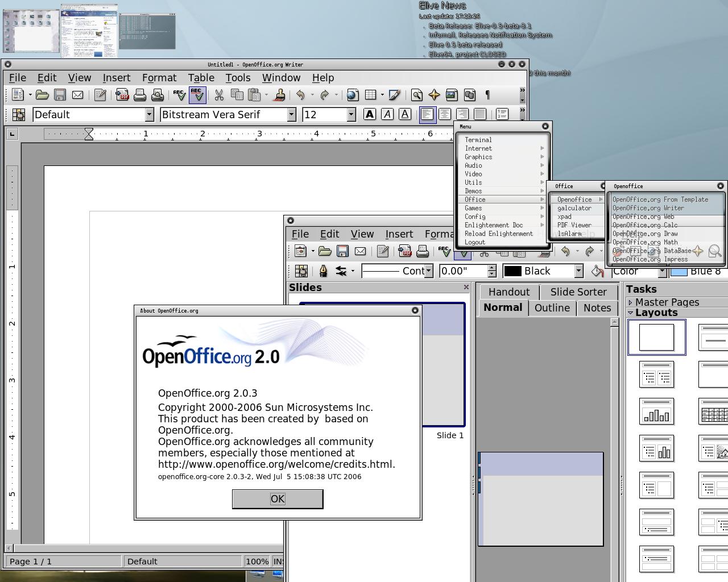Toggle Italic formatting in Writer
This screenshot has width=728, height=582.
[387, 114]
